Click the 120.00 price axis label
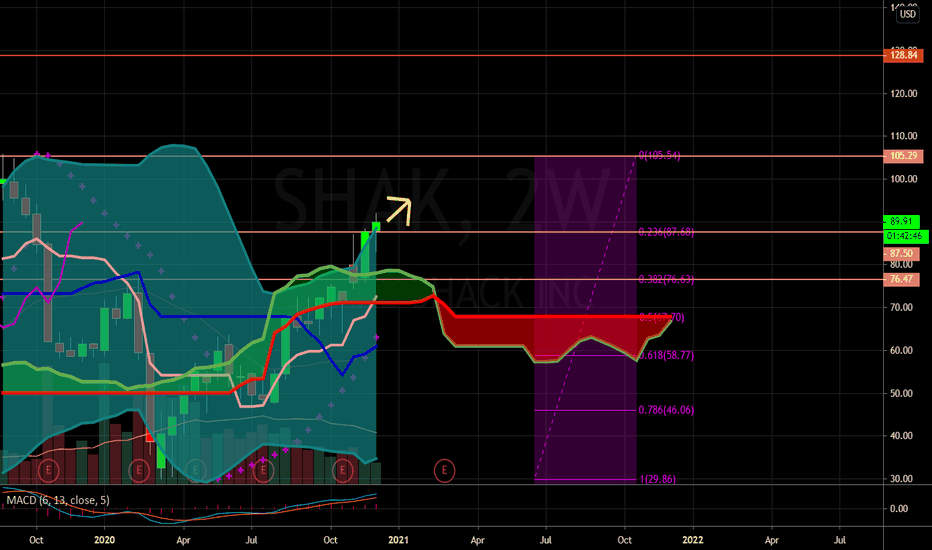 tap(903, 93)
